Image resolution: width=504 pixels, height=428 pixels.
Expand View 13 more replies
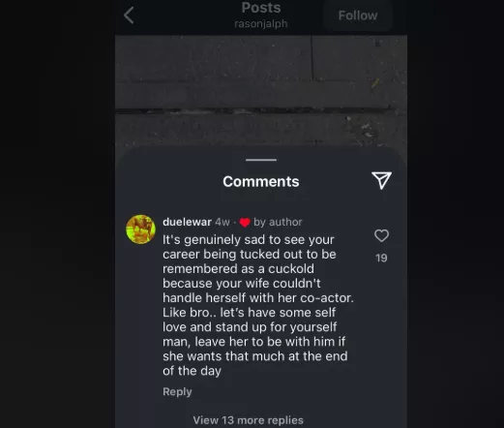[x=248, y=420]
